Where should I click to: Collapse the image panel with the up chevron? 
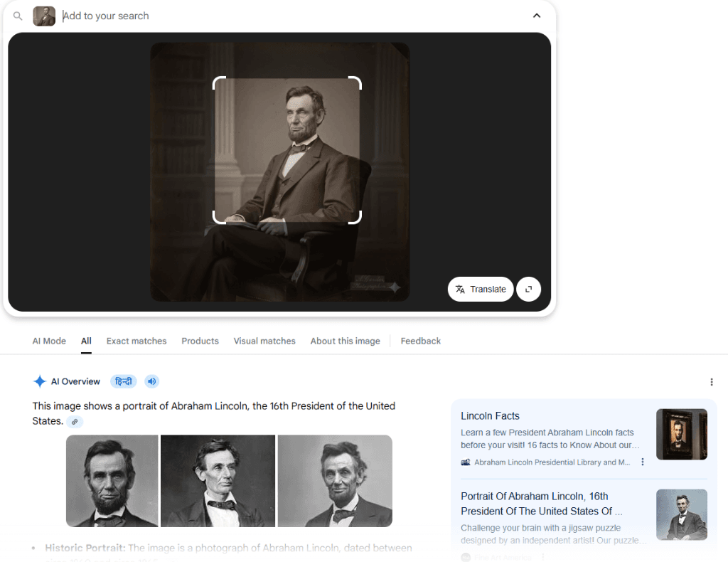coord(537,15)
